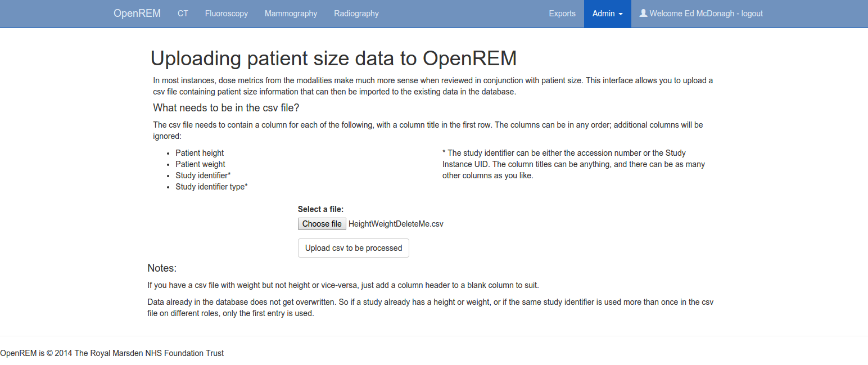The height and width of the screenshot is (365, 868).
Task: Select Mammography in the navigation bar
Action: pyautogui.click(x=291, y=13)
